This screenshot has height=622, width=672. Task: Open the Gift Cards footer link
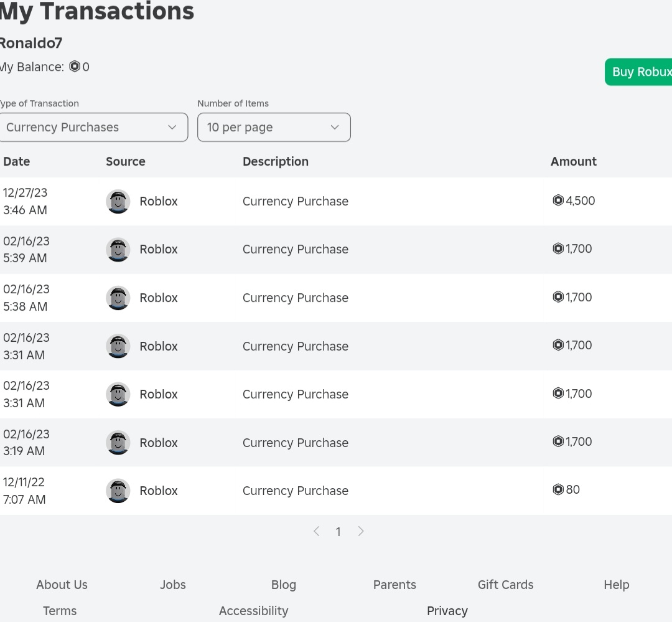(505, 585)
